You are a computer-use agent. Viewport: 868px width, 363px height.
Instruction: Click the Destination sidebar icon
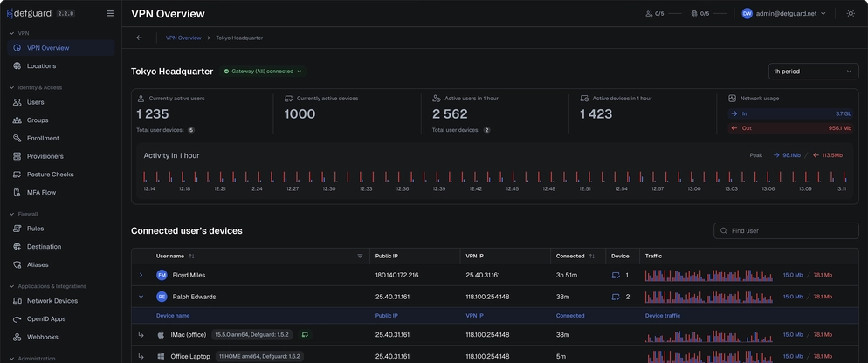point(17,247)
